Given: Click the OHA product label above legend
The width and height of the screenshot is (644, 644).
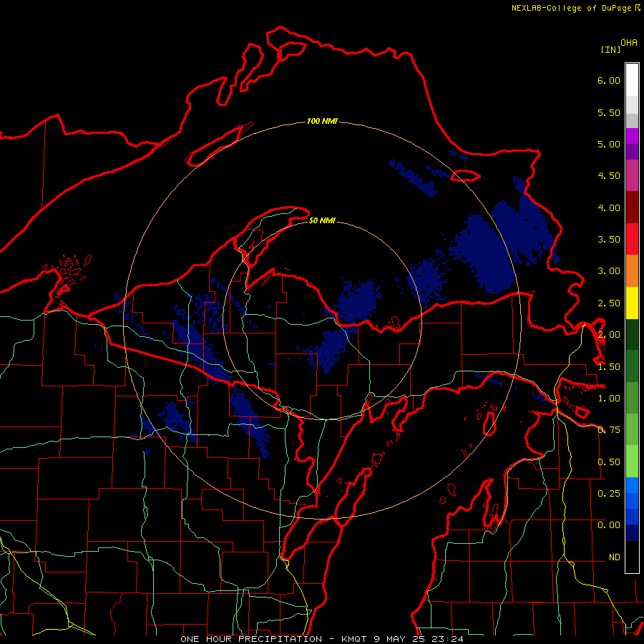Looking at the screenshot, I should click(x=629, y=43).
